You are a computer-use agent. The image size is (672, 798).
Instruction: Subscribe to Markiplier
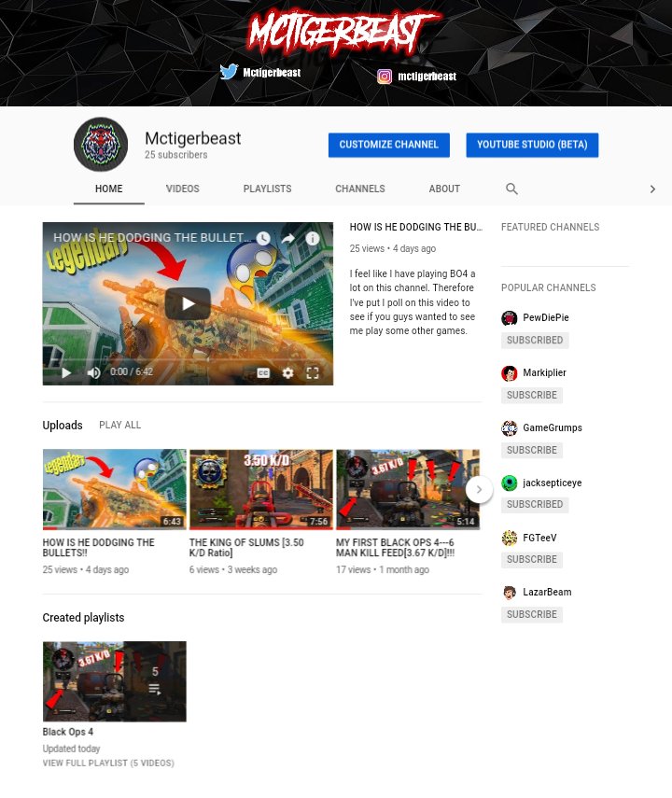coord(531,395)
